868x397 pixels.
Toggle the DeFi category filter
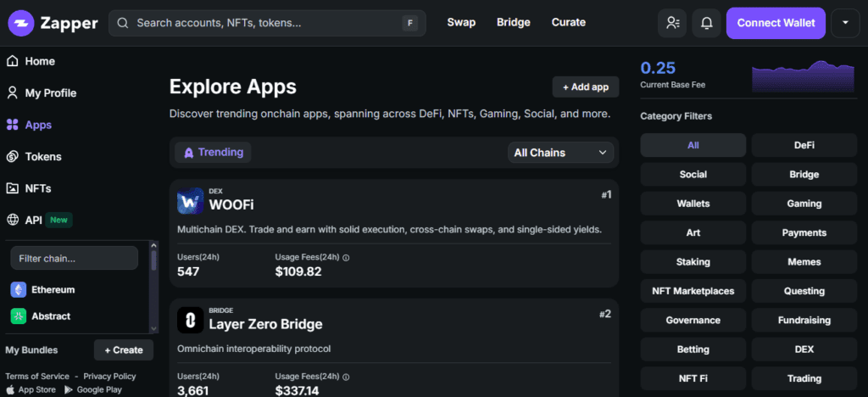pos(804,145)
